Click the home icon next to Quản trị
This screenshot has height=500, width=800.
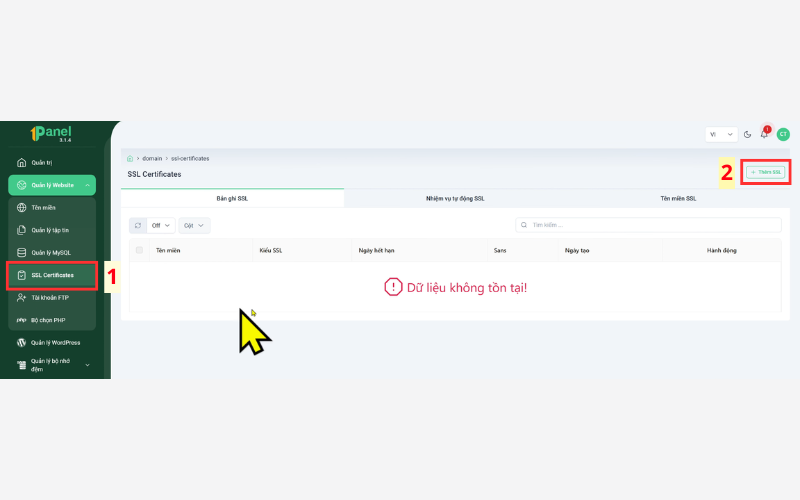coord(21,163)
